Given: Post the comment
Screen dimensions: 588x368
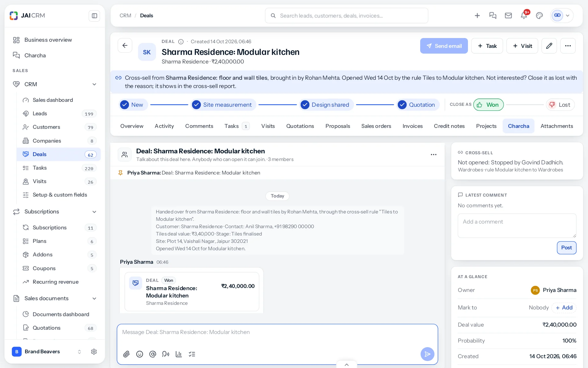Looking at the screenshot, I should tap(567, 248).
